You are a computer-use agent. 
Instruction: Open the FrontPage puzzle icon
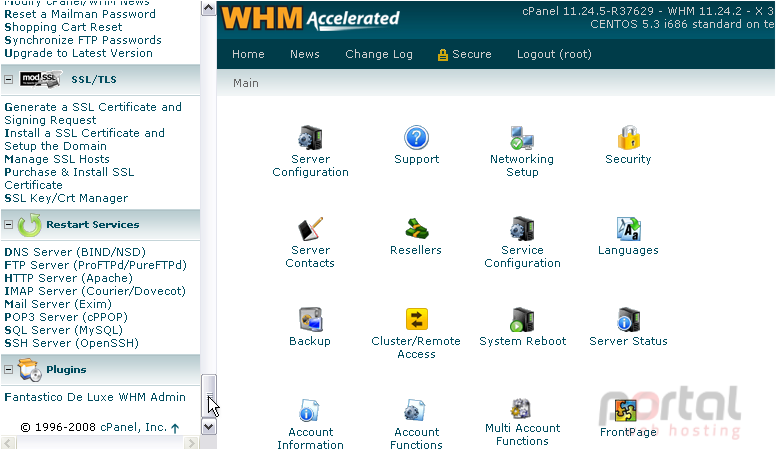coord(626,411)
